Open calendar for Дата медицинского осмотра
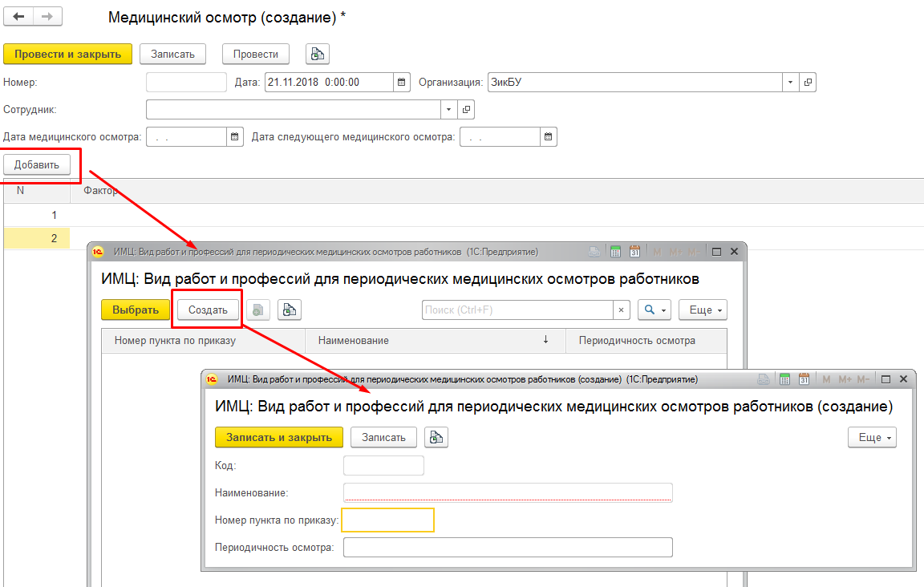 click(x=235, y=137)
